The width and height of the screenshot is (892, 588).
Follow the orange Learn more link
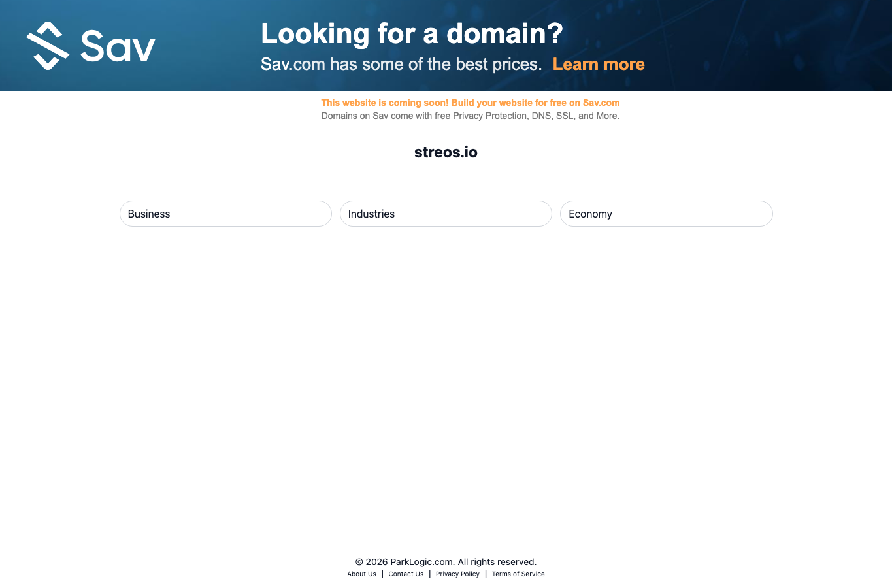point(599,64)
